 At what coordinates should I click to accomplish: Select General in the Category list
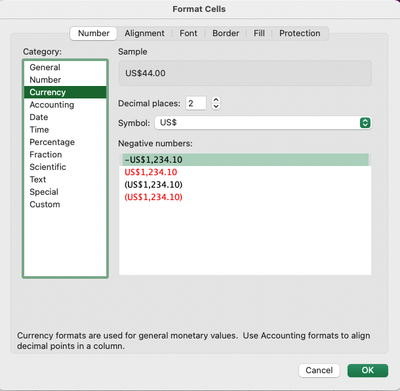click(65, 67)
